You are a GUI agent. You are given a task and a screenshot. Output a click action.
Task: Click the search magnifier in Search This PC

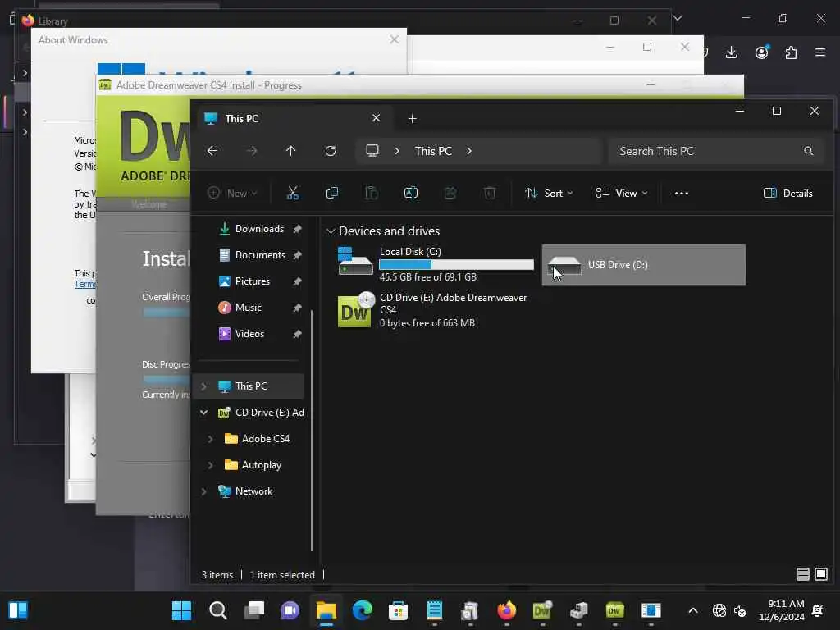pyautogui.click(x=808, y=151)
